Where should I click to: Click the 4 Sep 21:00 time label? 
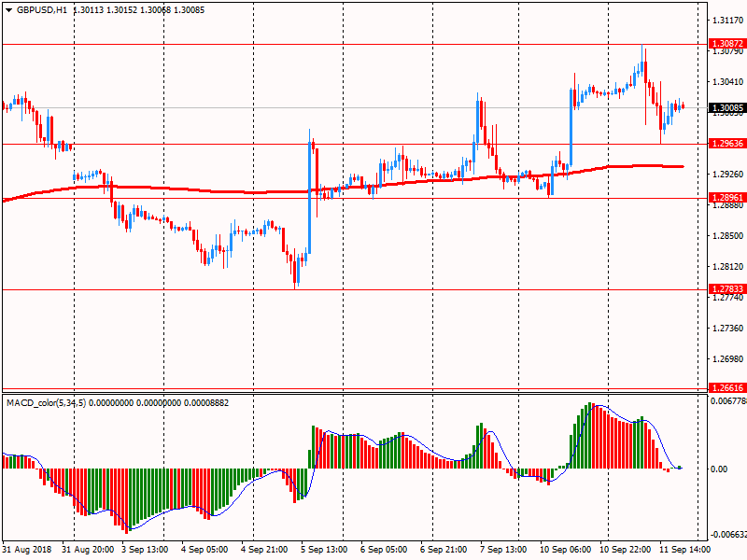pos(264,550)
